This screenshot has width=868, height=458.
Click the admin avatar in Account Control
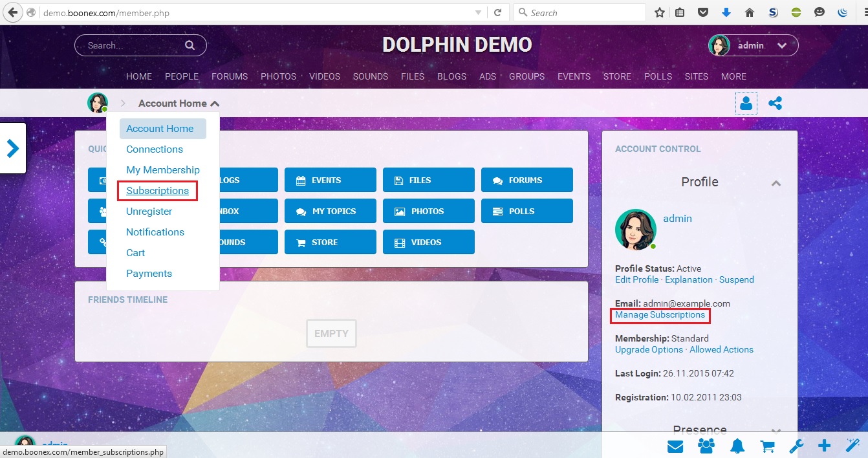(x=635, y=229)
